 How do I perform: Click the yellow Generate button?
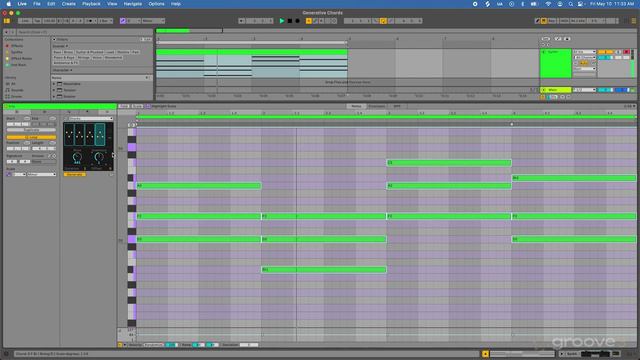74,175
